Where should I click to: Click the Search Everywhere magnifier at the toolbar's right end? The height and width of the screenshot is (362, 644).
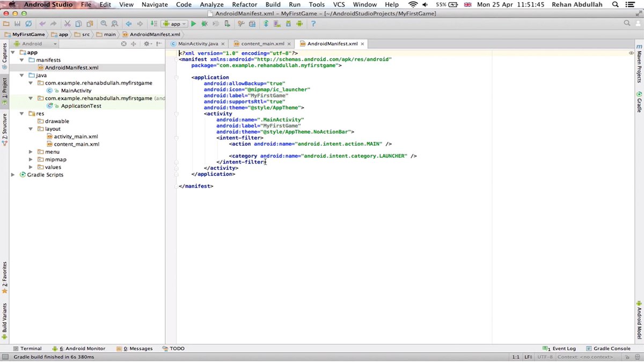click(627, 24)
